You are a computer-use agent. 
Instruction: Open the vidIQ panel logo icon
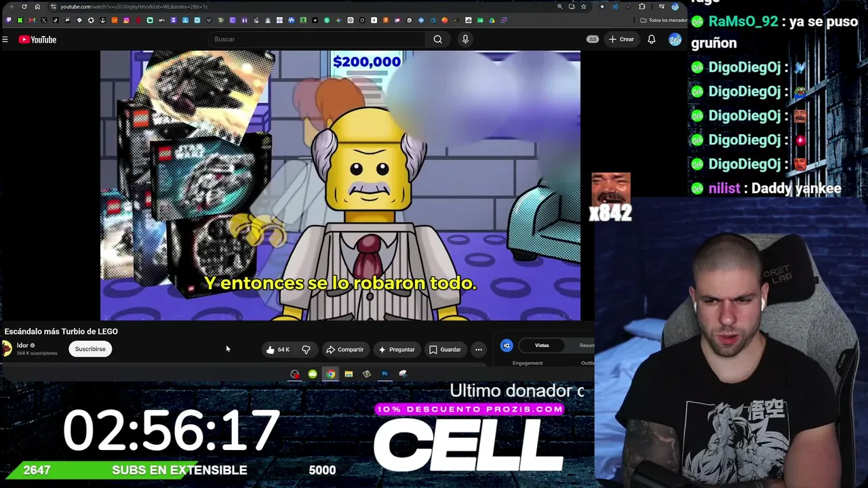[x=507, y=346]
